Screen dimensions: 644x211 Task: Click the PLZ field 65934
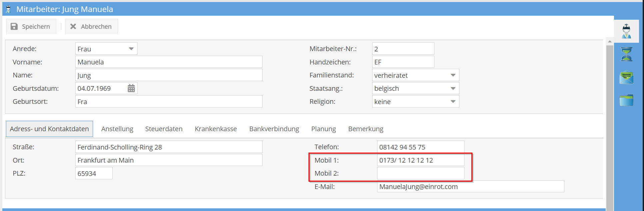click(x=94, y=173)
